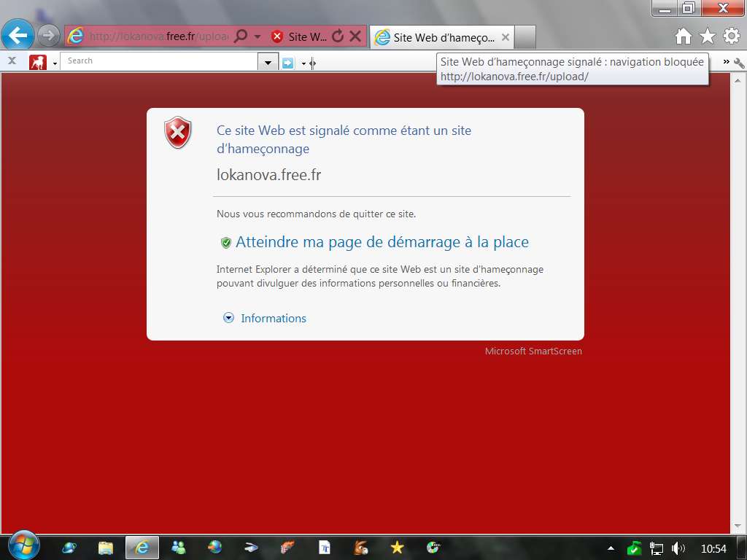Click the stop loading X in address bar
This screenshot has width=747, height=560.
355,36
